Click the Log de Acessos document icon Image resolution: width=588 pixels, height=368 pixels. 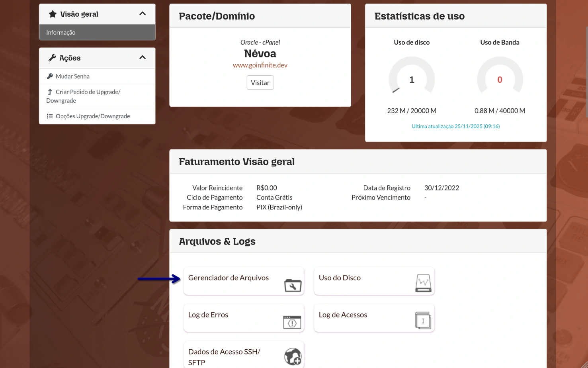[423, 320]
